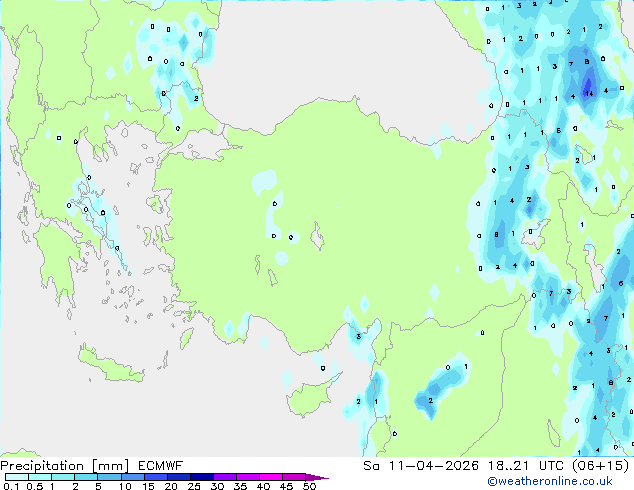Click the 'Sa' weekday abbreviation
Viewport: 634px width, 490px height.
point(371,466)
